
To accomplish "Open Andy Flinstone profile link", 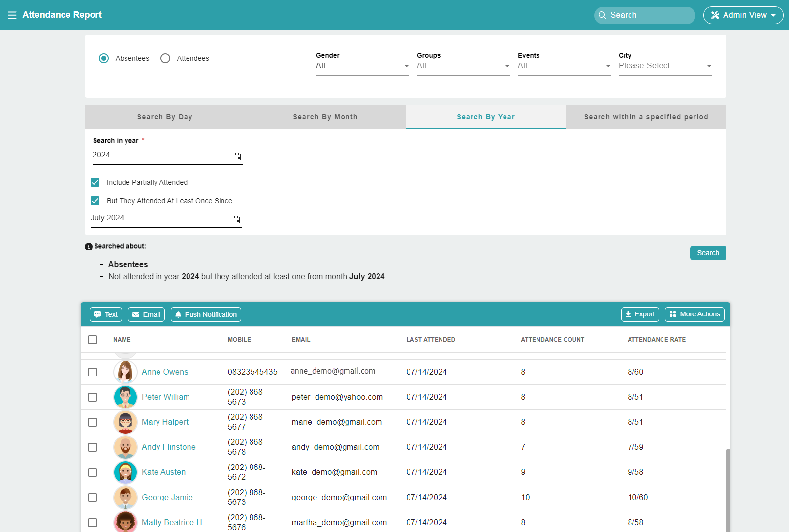I will (x=169, y=447).
